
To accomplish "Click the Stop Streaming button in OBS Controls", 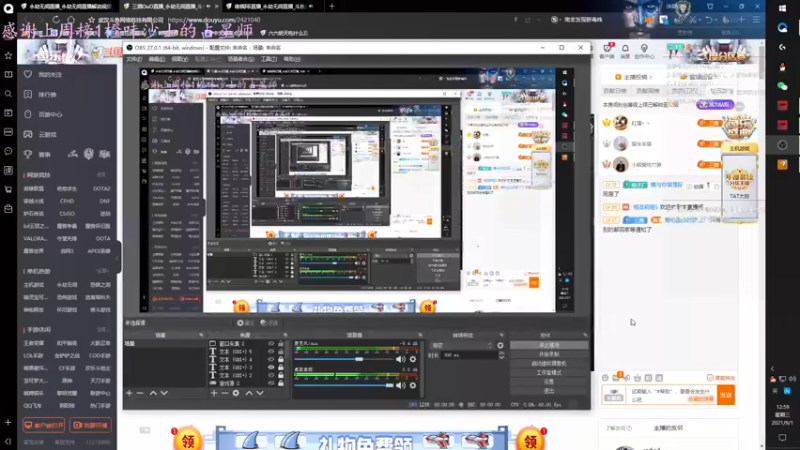I will (549, 345).
